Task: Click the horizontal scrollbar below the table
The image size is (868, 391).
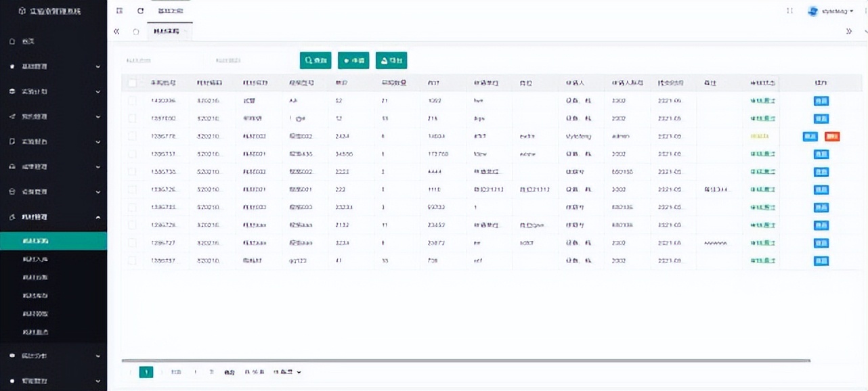Action: (465, 361)
